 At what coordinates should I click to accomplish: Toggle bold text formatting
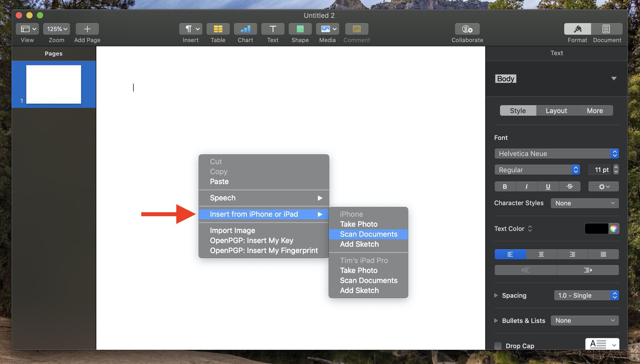[505, 186]
